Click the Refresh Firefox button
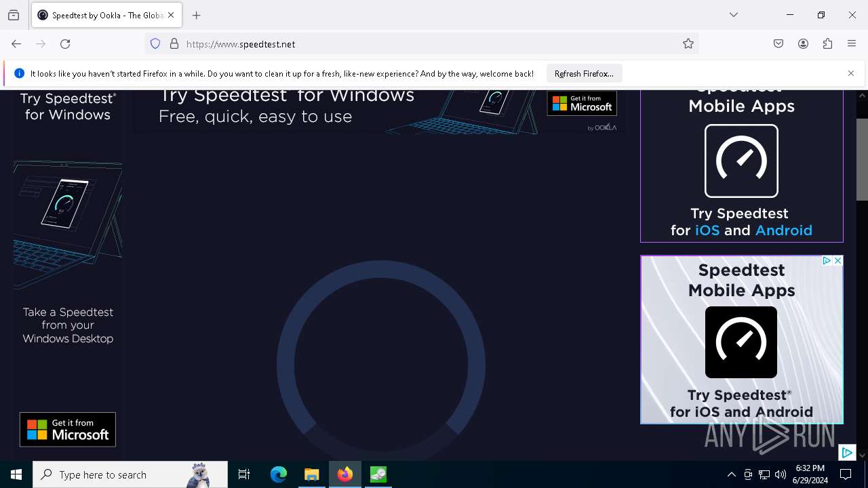This screenshot has height=488, width=868. 584,73
